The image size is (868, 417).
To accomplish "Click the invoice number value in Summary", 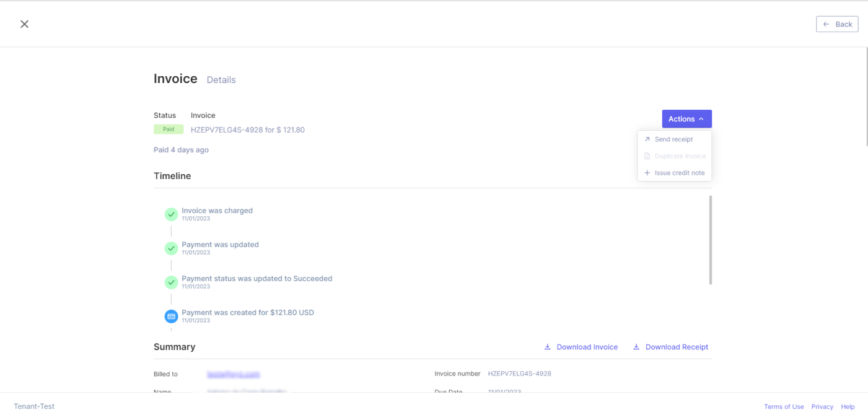I will click(x=519, y=374).
